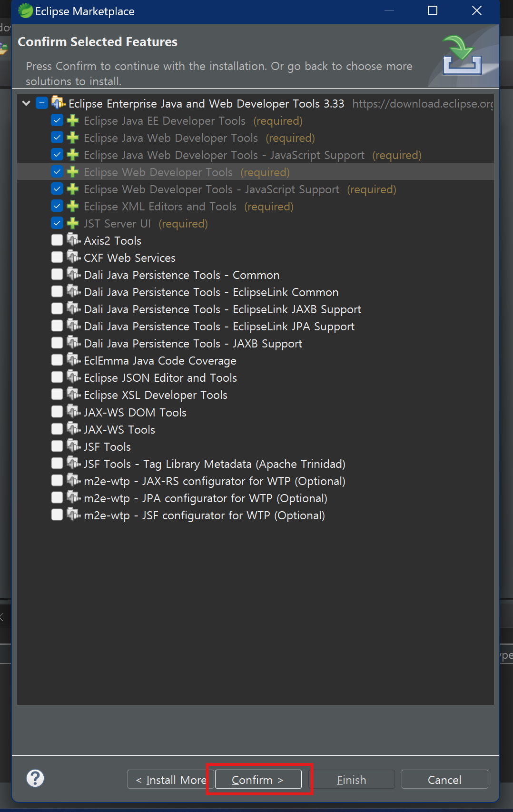Select 'Dali Java Persistence Tools - EclipseLink Common' text
Image resolution: width=513 pixels, height=812 pixels.
(211, 292)
